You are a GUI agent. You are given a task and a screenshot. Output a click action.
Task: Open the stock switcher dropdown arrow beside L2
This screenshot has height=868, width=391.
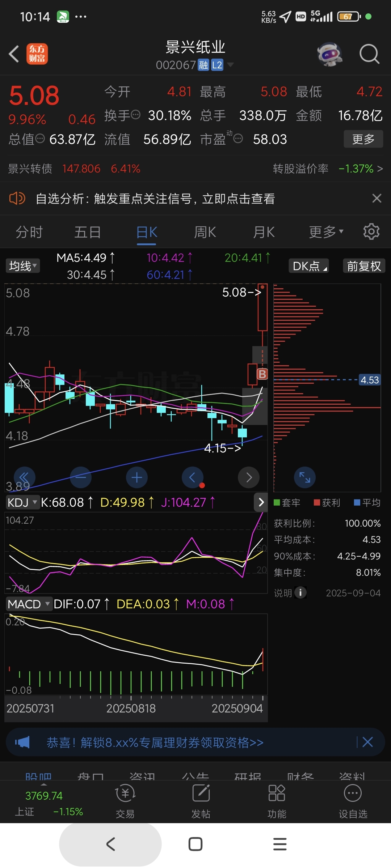230,65
